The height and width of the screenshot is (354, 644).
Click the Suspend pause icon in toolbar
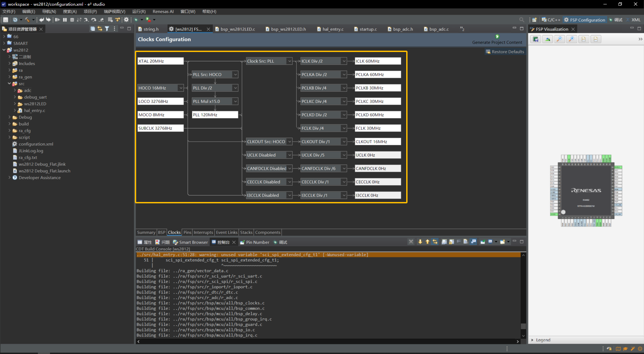point(65,20)
